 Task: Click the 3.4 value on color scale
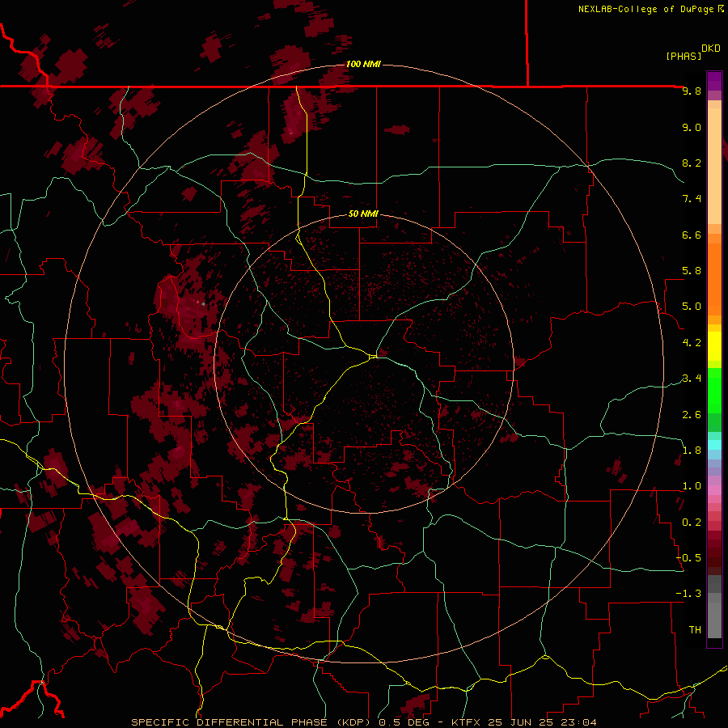point(692,379)
